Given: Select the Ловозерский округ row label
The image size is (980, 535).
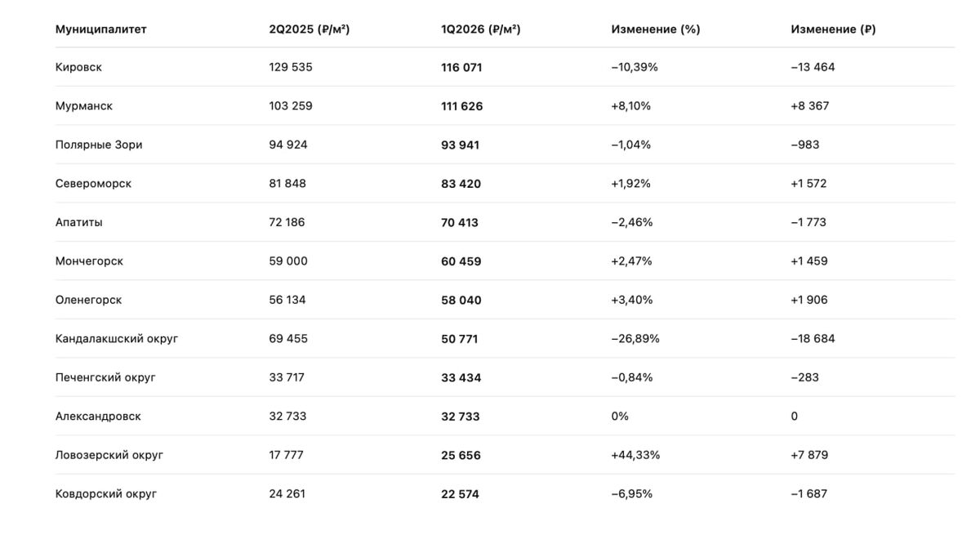Looking at the screenshot, I should 109,455.
